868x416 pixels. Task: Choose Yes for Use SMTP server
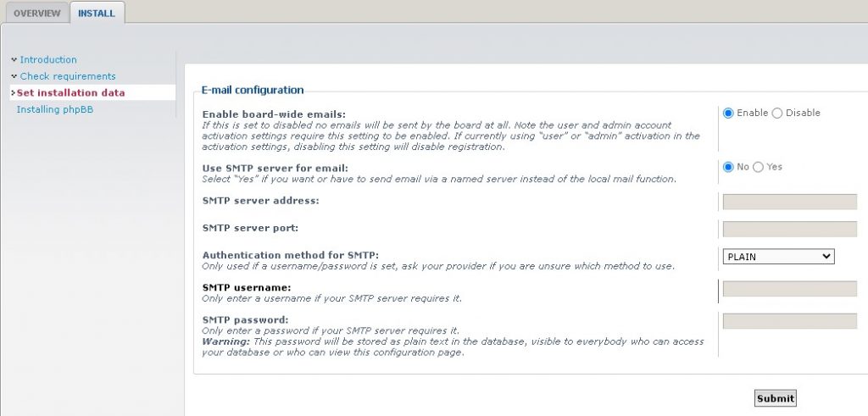click(759, 167)
